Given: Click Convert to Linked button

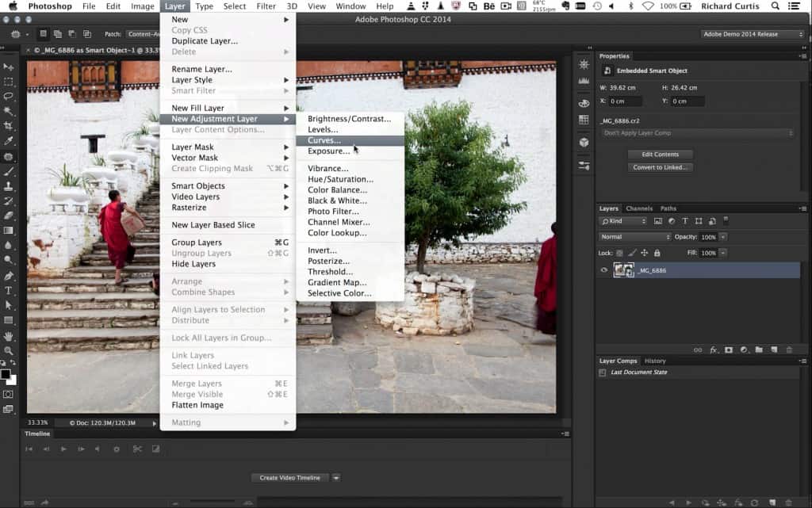Looking at the screenshot, I should point(660,167).
